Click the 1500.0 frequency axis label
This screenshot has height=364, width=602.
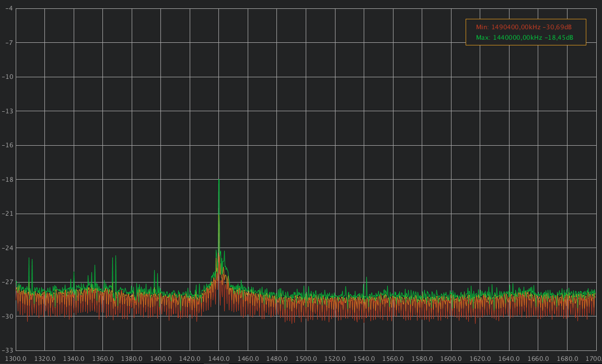pos(306,359)
